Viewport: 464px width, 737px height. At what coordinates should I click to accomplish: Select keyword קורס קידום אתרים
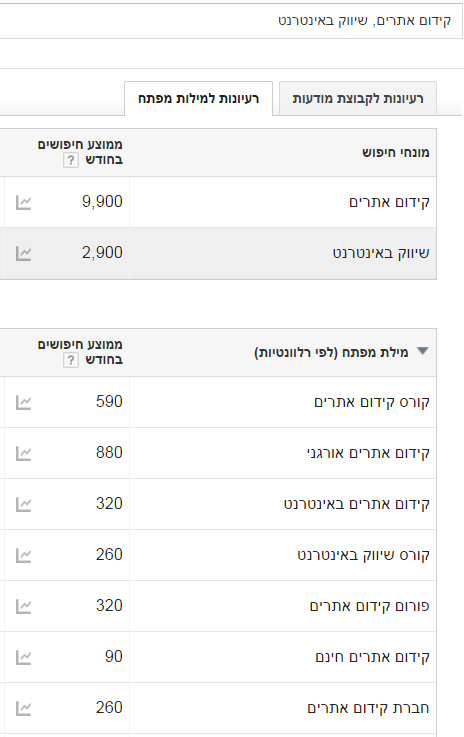pyautogui.click(x=371, y=402)
